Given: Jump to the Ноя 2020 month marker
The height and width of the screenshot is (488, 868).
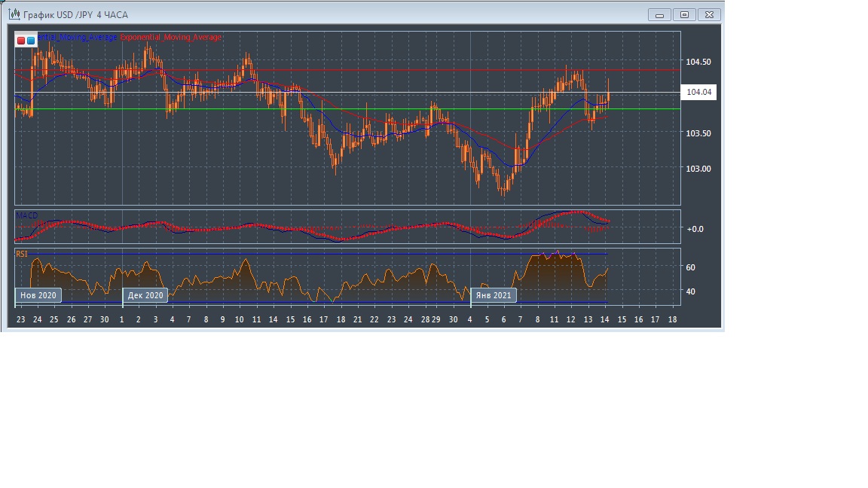Looking at the screenshot, I should pos(38,295).
